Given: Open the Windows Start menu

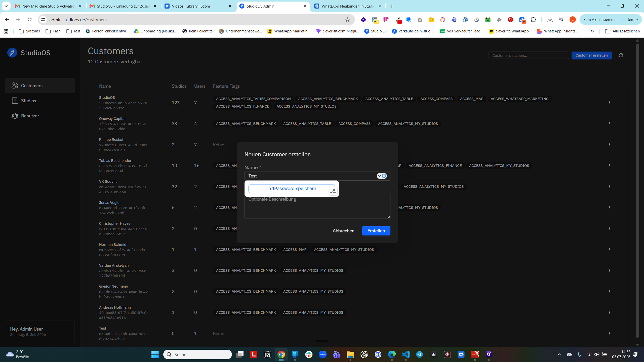Looking at the screenshot, I should (x=155, y=354).
